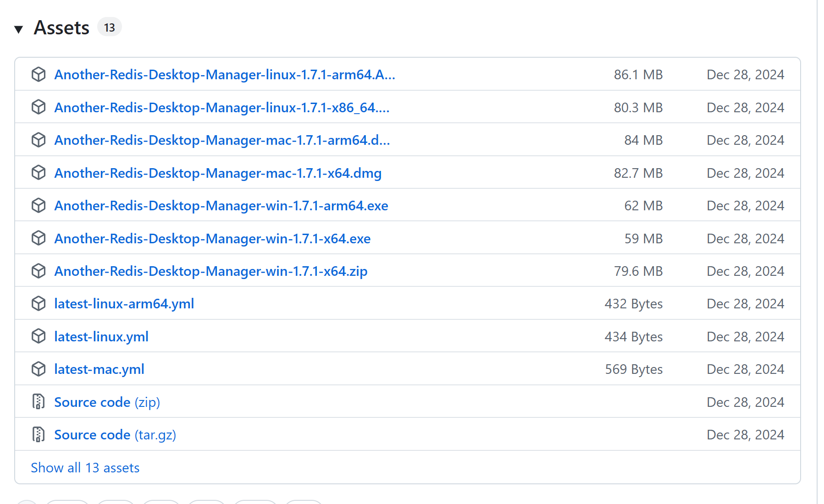This screenshot has width=824, height=504.
Task: Click the package icon next to the mac x64 dmg
Action: [x=39, y=173]
